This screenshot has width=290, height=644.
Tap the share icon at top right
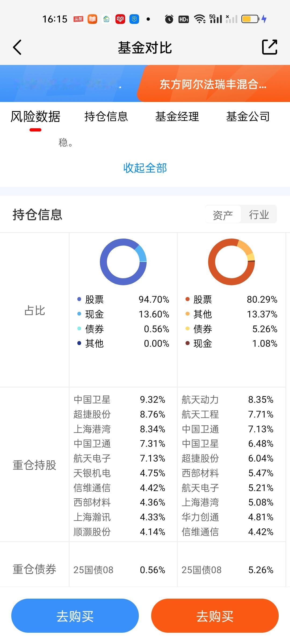(269, 47)
